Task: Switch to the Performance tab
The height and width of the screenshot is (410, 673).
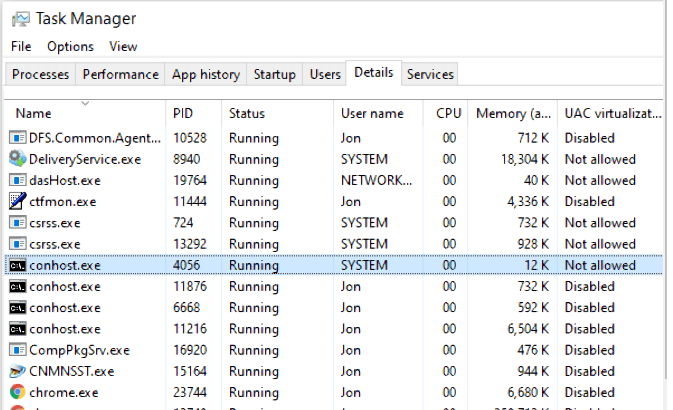Action: point(120,74)
